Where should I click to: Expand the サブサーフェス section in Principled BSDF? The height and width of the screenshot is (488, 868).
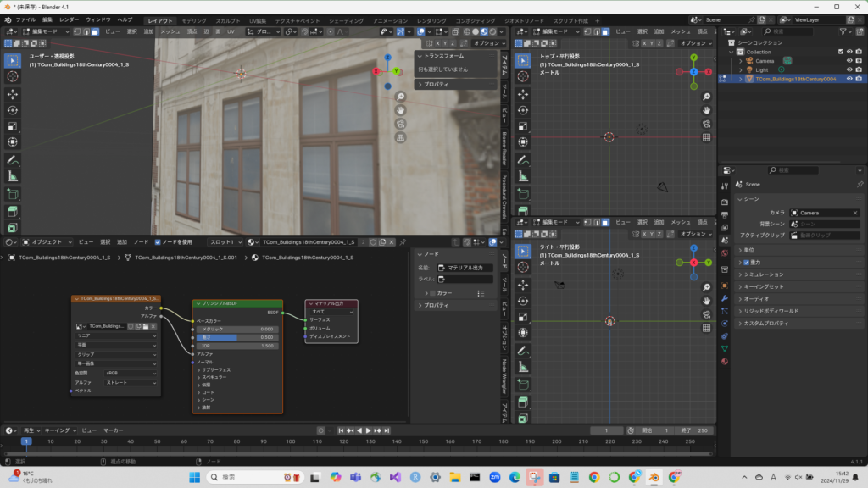click(x=214, y=369)
